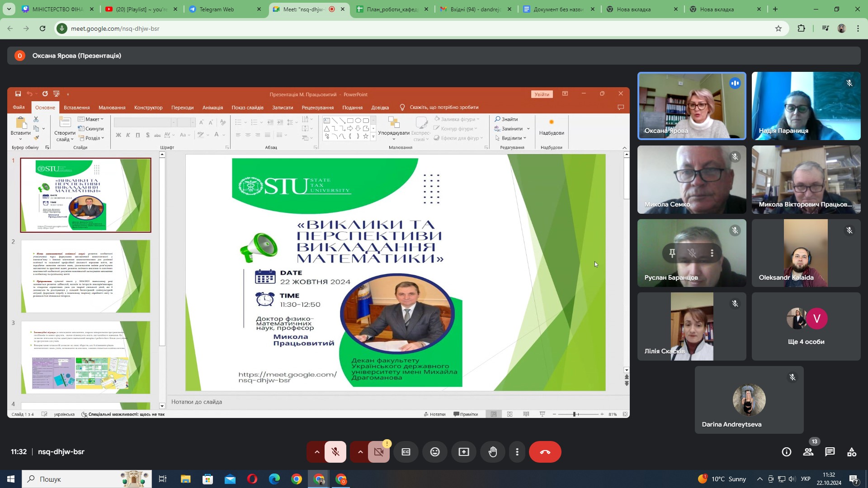Open Анімація ribbon tab

coord(212,108)
